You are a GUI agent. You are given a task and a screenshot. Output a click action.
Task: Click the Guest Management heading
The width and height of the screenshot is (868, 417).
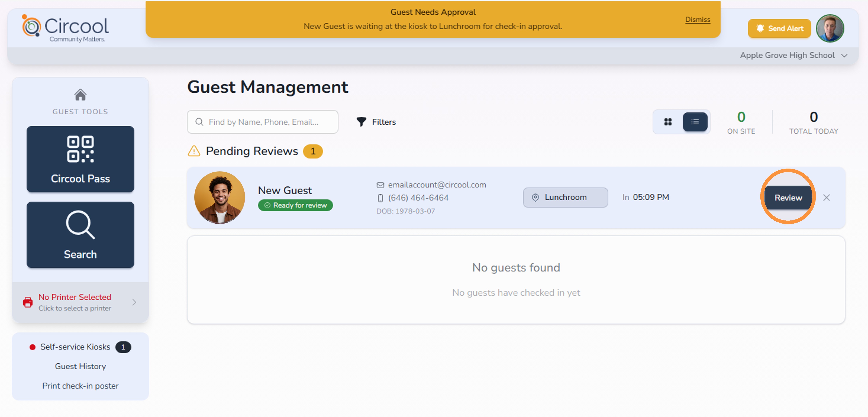[x=268, y=87]
